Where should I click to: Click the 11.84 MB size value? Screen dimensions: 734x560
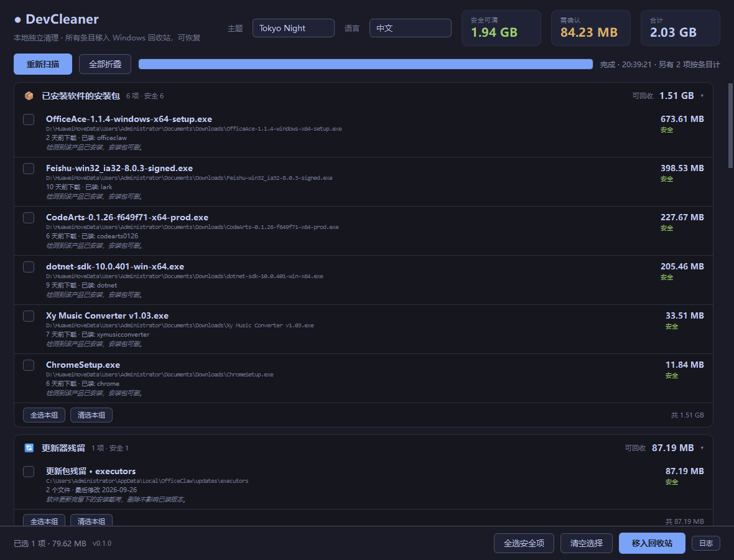tap(685, 365)
